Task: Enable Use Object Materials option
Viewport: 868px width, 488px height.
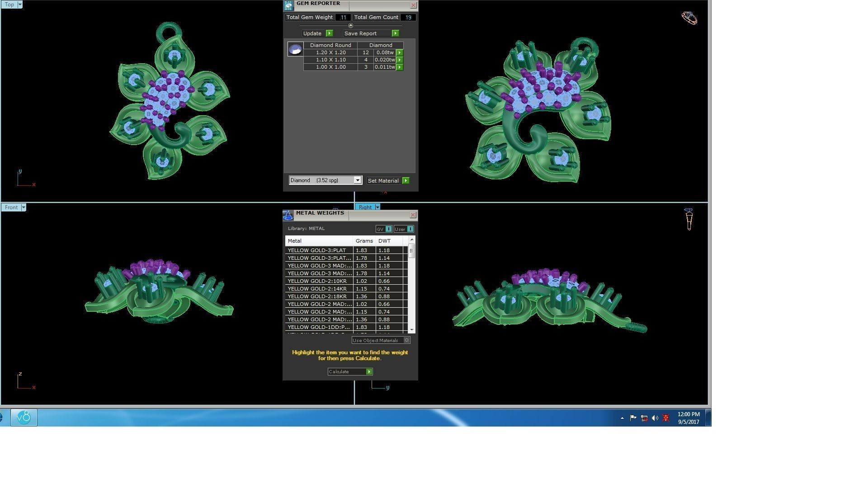Action: point(406,340)
